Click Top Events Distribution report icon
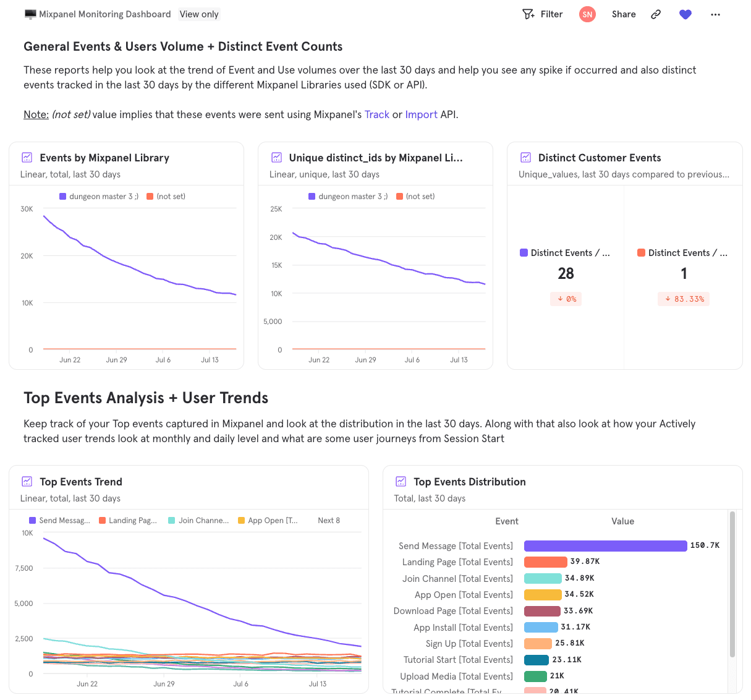The height and width of the screenshot is (700, 751). [401, 482]
